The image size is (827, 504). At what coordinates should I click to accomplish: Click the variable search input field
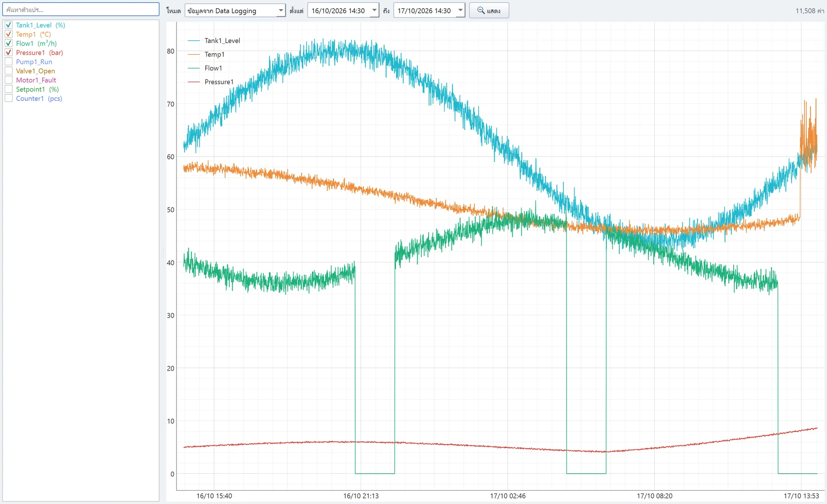[81, 10]
